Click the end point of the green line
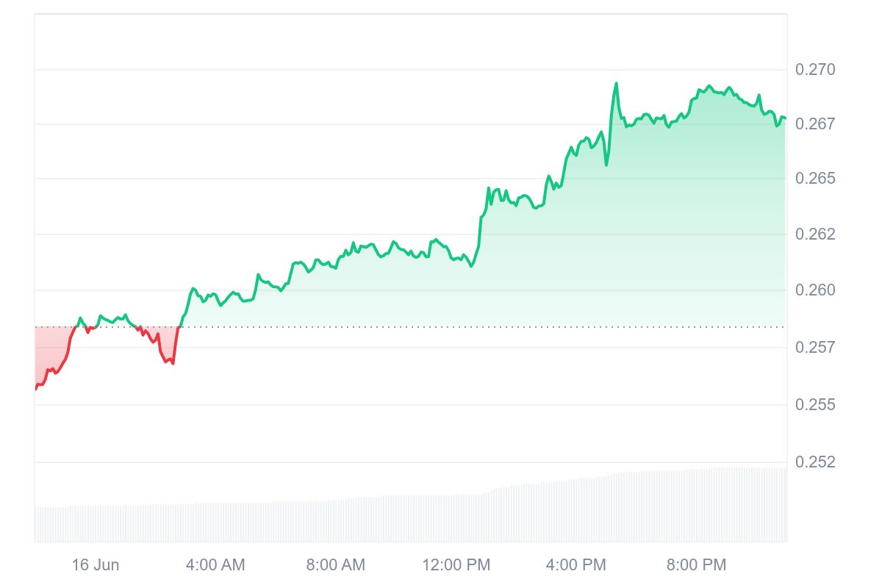This screenshot has width=882, height=588. coord(785,118)
